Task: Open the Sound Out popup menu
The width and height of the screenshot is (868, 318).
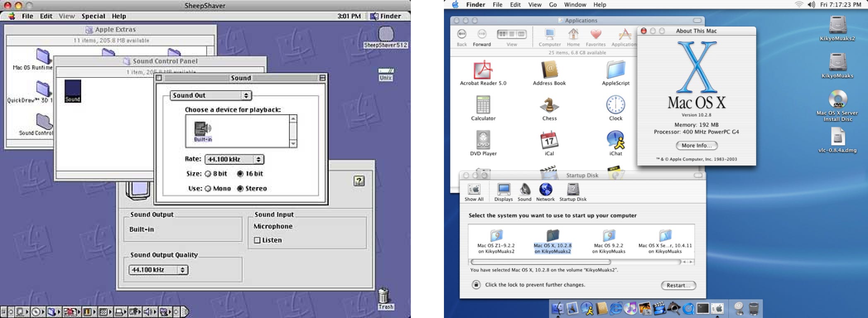Action: [211, 96]
